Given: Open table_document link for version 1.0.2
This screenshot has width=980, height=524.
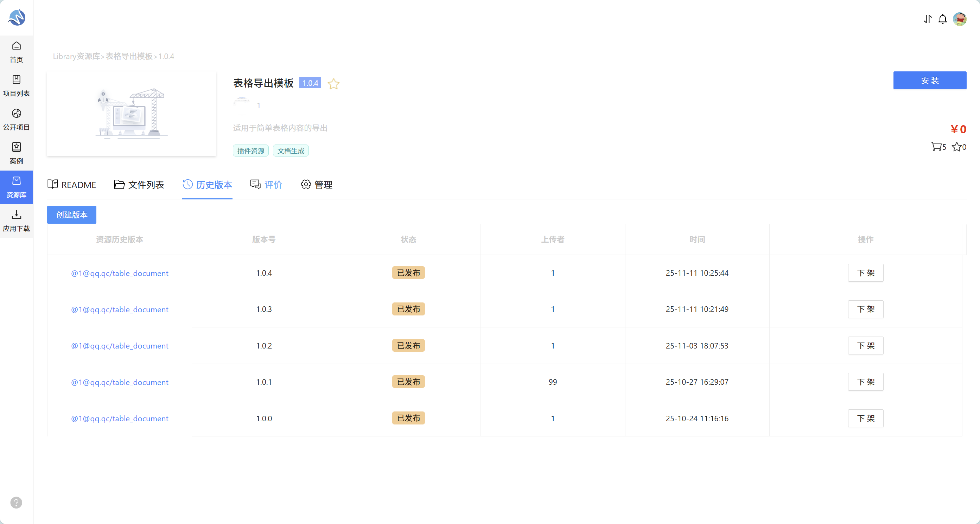Looking at the screenshot, I should tap(120, 346).
